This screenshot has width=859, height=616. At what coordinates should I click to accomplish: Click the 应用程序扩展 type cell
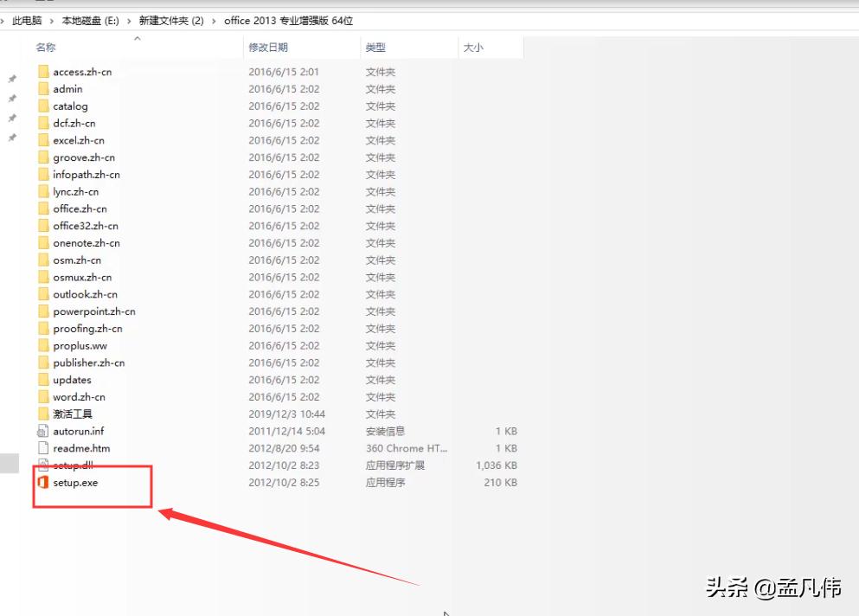click(x=395, y=465)
